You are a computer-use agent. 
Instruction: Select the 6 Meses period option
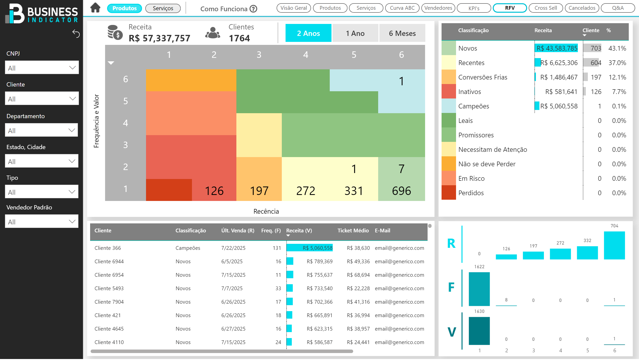[402, 33]
